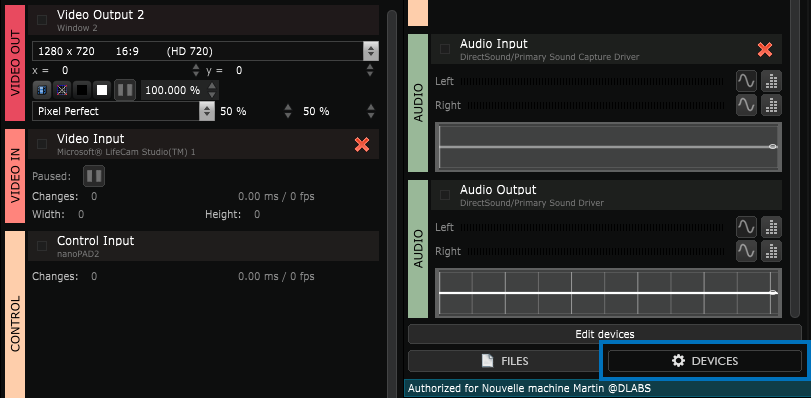Enable the Video Output 2 checkbox
Image resolution: width=811 pixels, height=398 pixels.
(42, 20)
